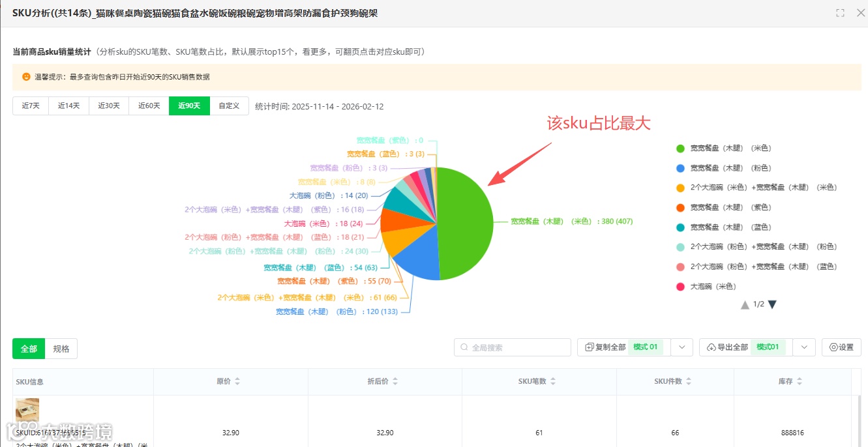Screen dimensions: 868x447
Task: Focus the 全局搜索 search field
Action: tap(513, 347)
